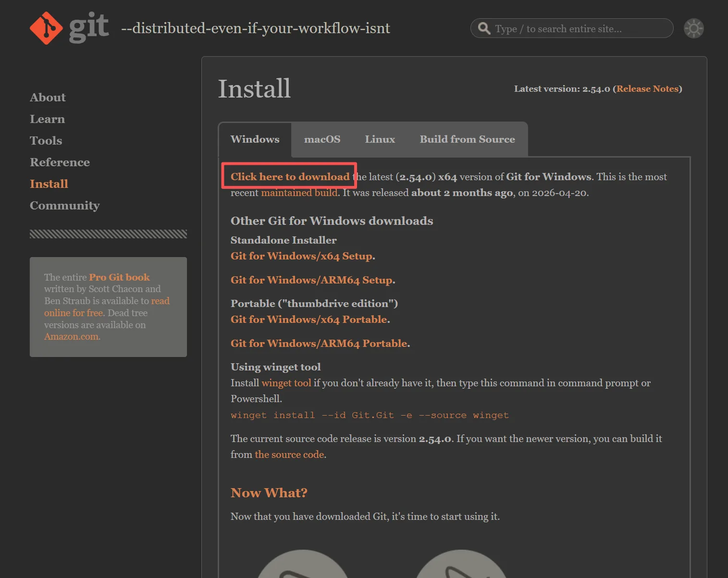Open the Build from Source tab
Viewport: 728px width, 578px height.
pos(467,139)
